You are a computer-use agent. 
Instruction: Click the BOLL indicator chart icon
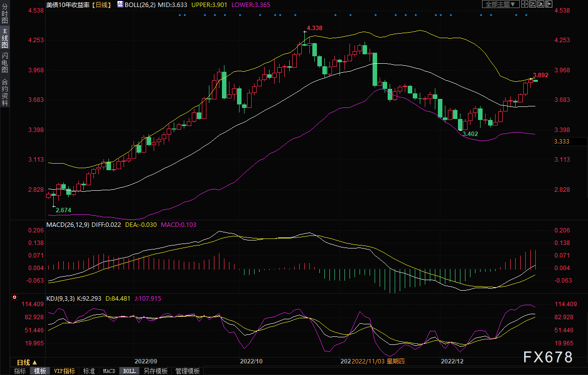[x=120, y=4]
